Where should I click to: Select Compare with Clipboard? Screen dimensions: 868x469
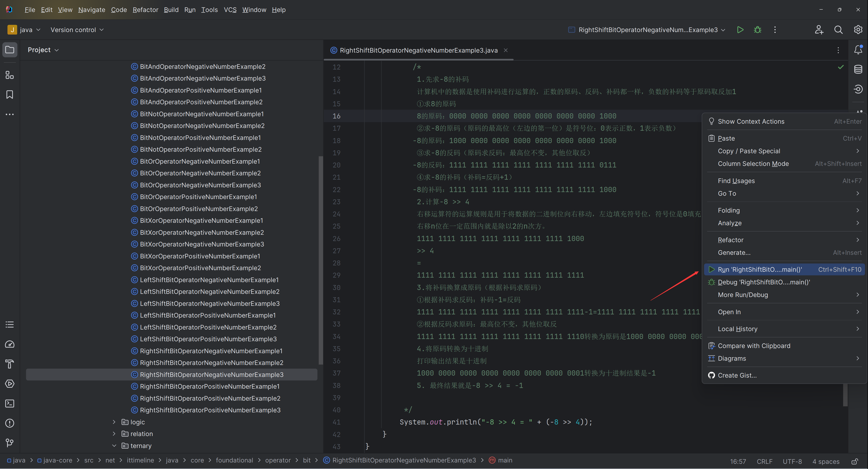[x=785, y=346]
